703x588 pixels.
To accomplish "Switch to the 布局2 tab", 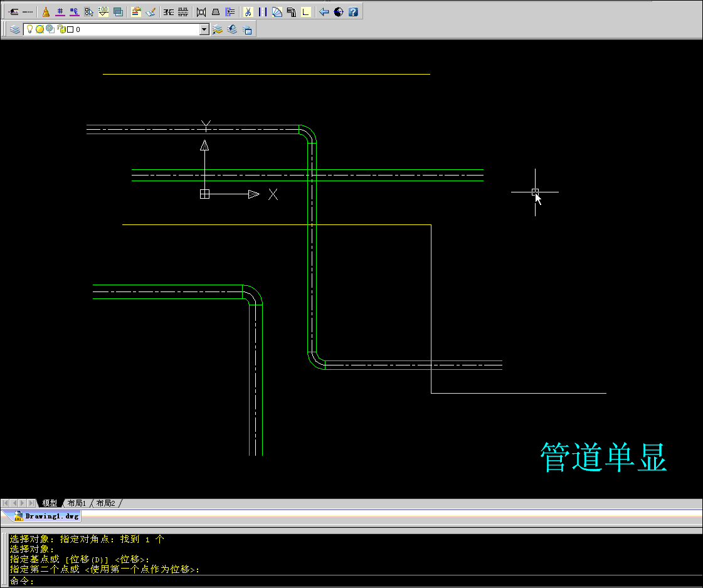I will coord(106,503).
